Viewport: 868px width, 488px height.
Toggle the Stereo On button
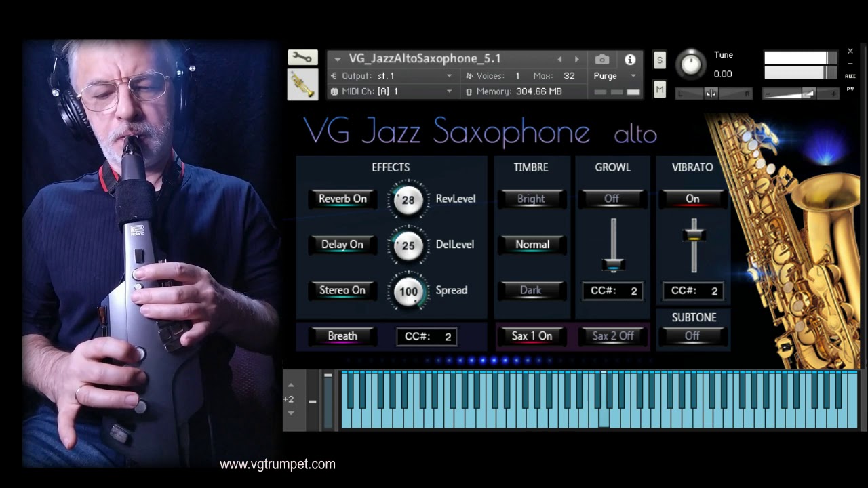342,291
